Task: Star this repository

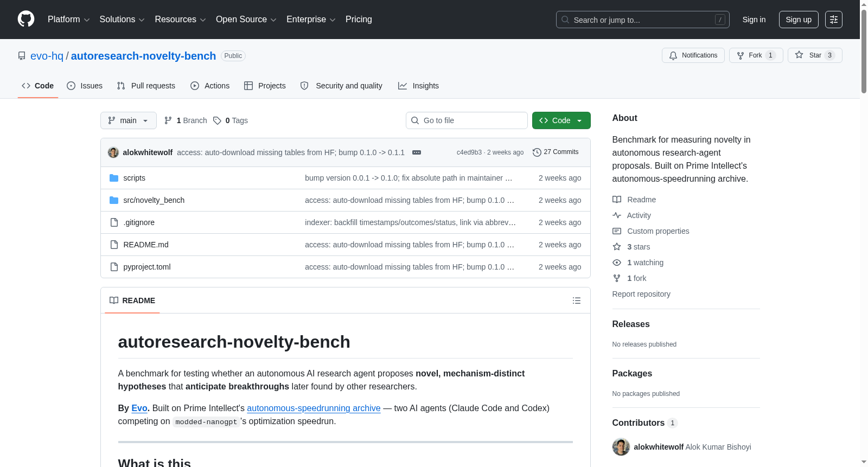Action: [x=815, y=55]
